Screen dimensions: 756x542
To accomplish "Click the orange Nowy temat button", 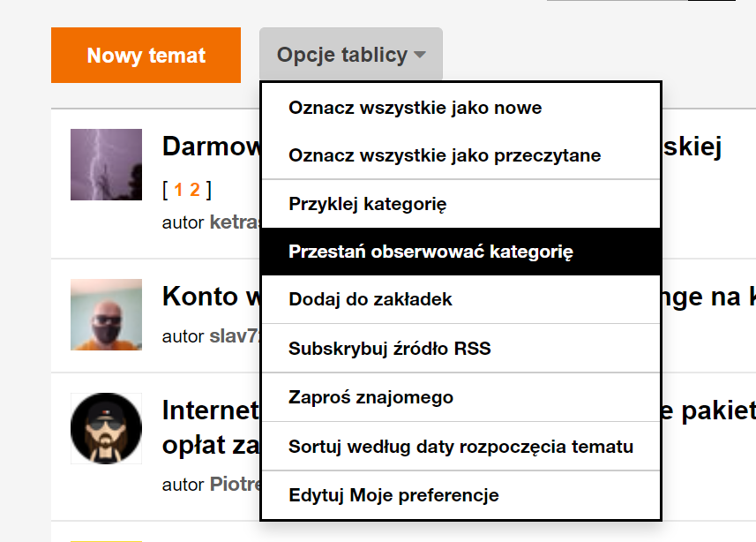I will (146, 56).
